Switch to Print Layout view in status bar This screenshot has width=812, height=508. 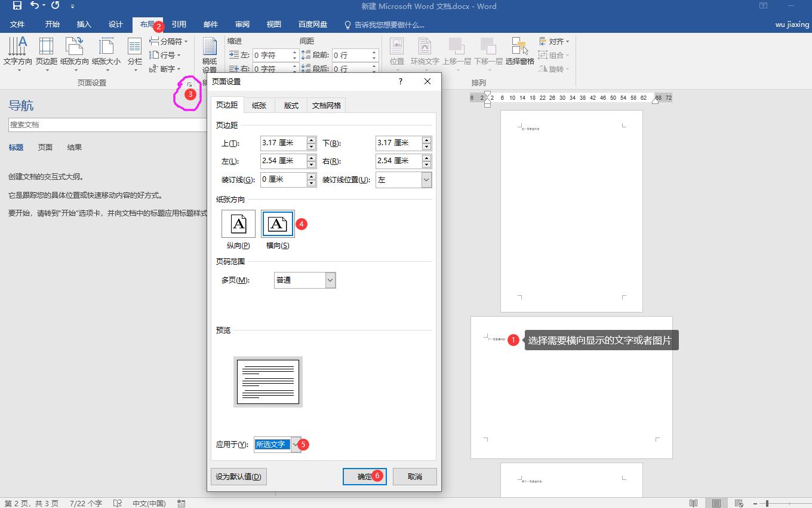click(x=716, y=503)
